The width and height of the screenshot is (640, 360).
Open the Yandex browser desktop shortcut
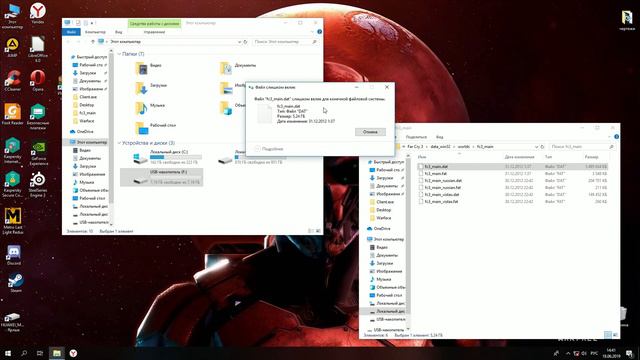38,13
